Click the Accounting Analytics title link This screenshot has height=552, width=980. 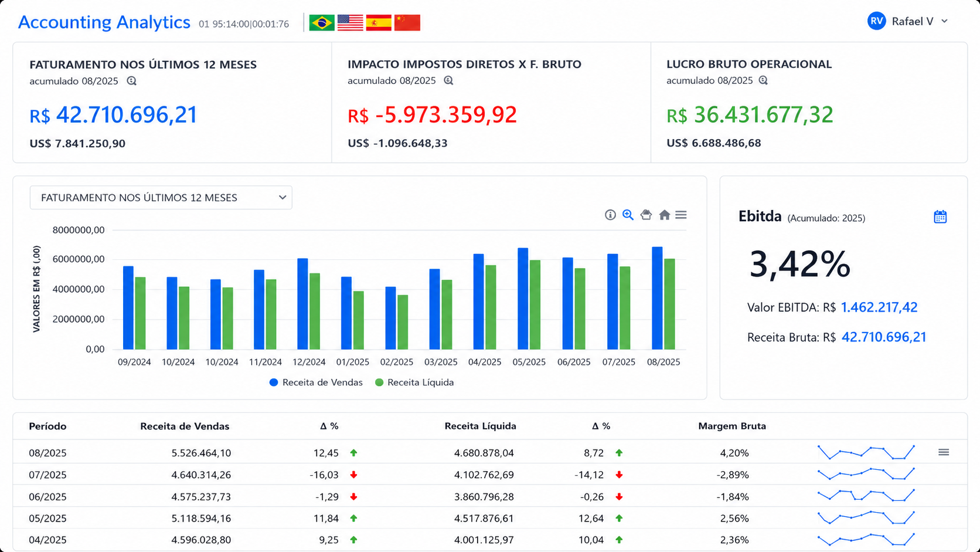(104, 22)
